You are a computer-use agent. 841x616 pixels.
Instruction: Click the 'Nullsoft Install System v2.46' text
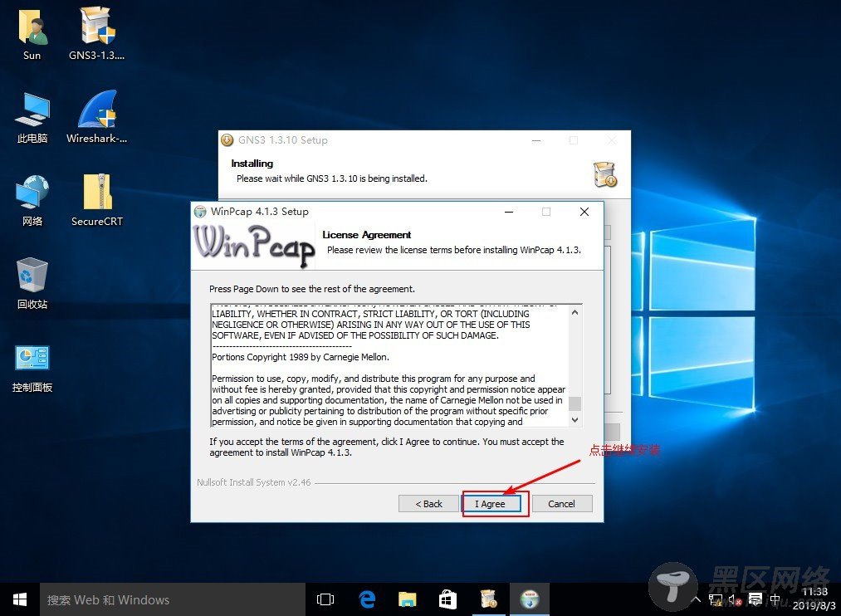pos(254,482)
